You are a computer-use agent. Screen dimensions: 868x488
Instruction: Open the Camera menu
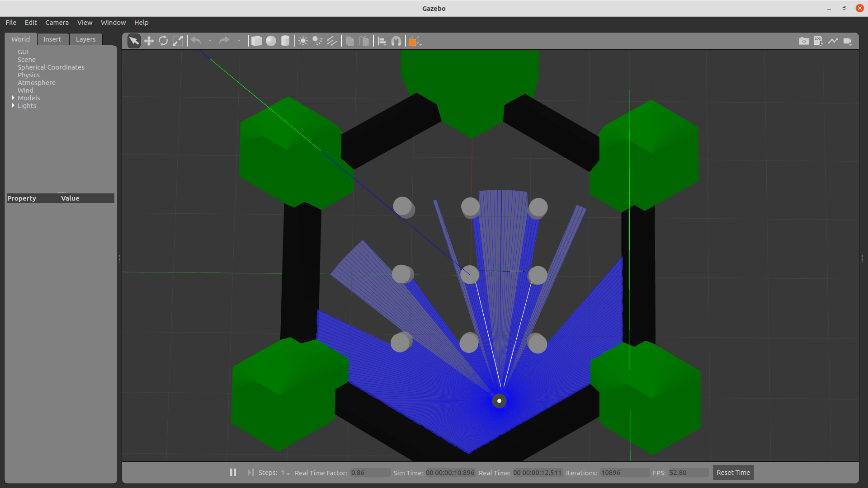click(x=57, y=22)
